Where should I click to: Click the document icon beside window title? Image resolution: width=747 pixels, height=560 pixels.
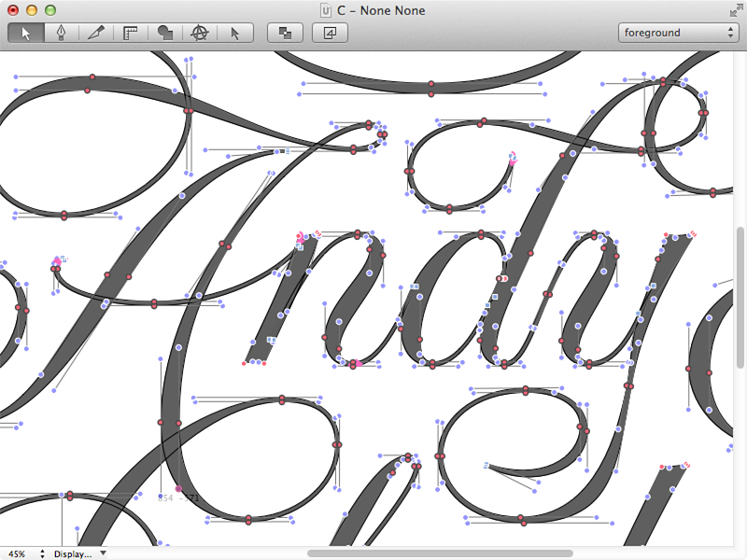point(326,10)
